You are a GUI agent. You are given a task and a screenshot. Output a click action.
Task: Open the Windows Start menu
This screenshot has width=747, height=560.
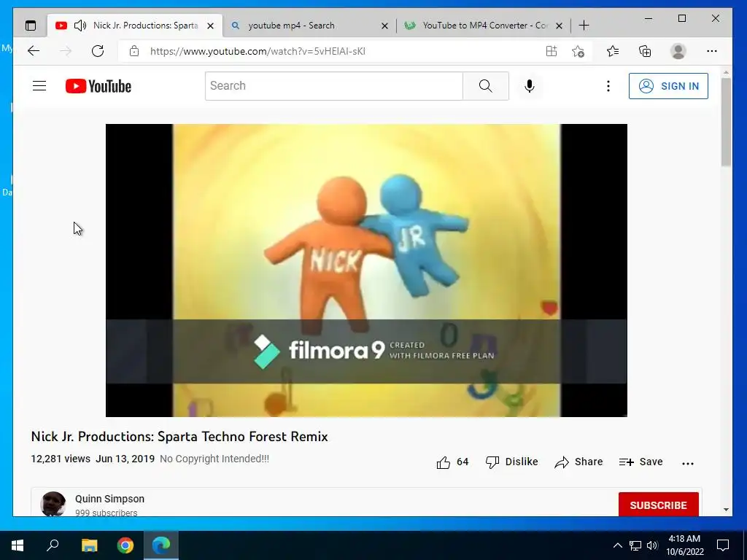pos(18,545)
